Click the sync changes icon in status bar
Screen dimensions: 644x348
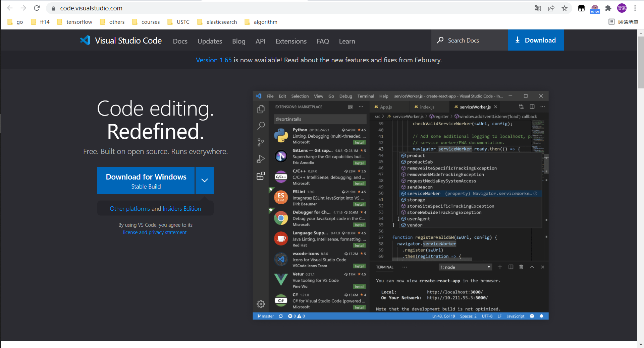281,316
